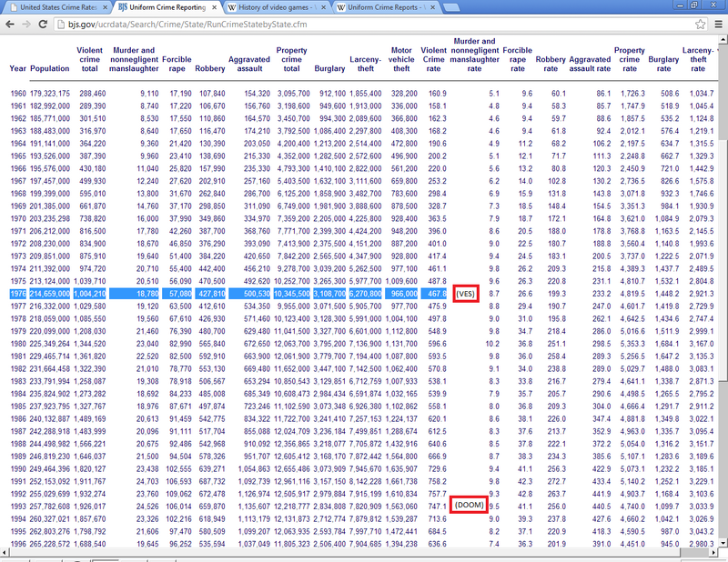Viewport: 728px width, 562px height.
Task: Go back using the browser back arrow
Action: [10, 25]
